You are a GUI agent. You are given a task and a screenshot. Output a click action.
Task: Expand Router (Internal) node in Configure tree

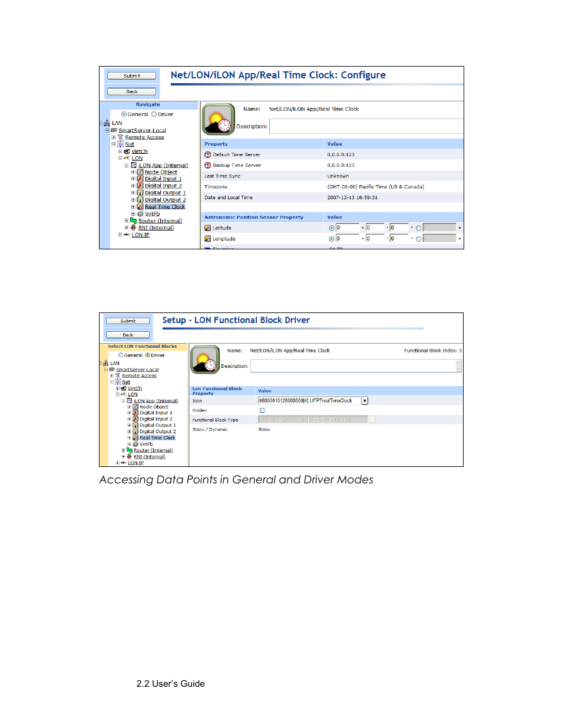127,220
